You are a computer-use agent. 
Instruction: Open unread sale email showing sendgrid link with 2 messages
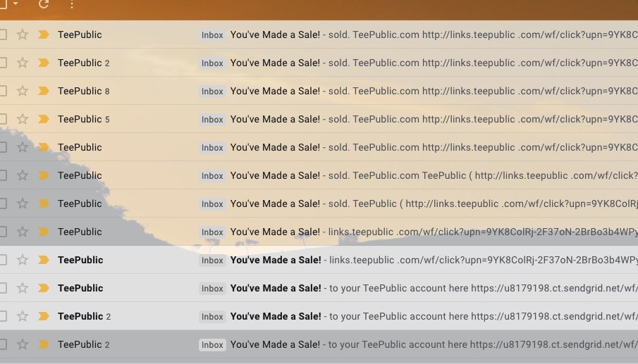[423, 316]
